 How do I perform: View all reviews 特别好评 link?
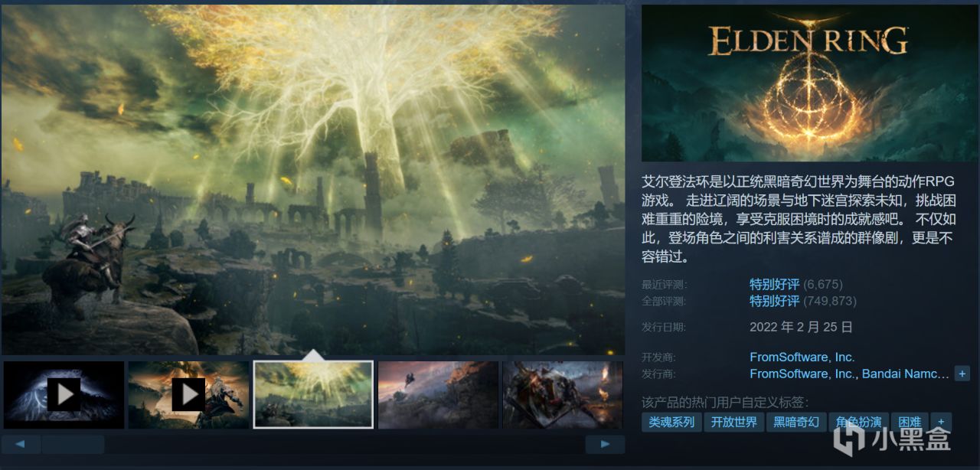tap(774, 301)
